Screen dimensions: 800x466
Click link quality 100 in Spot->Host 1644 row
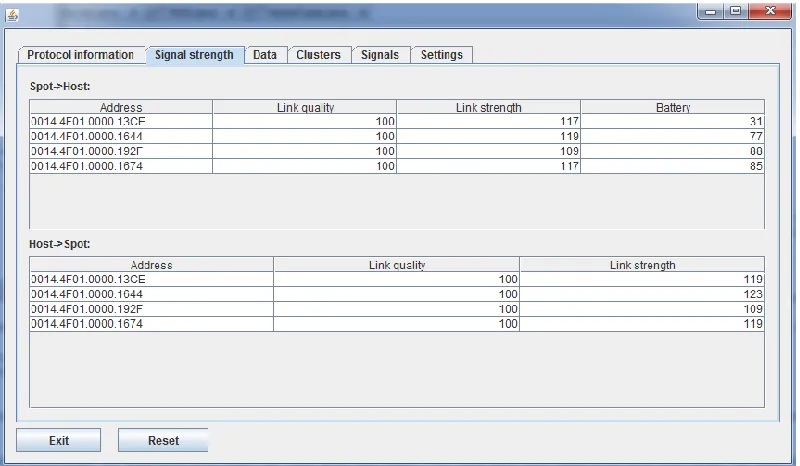[x=305, y=136]
